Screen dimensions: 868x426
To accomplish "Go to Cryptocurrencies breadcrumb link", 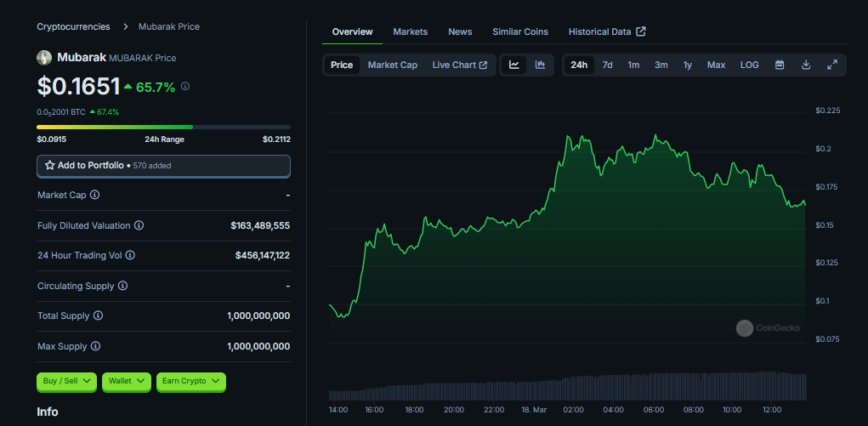I will tap(74, 26).
